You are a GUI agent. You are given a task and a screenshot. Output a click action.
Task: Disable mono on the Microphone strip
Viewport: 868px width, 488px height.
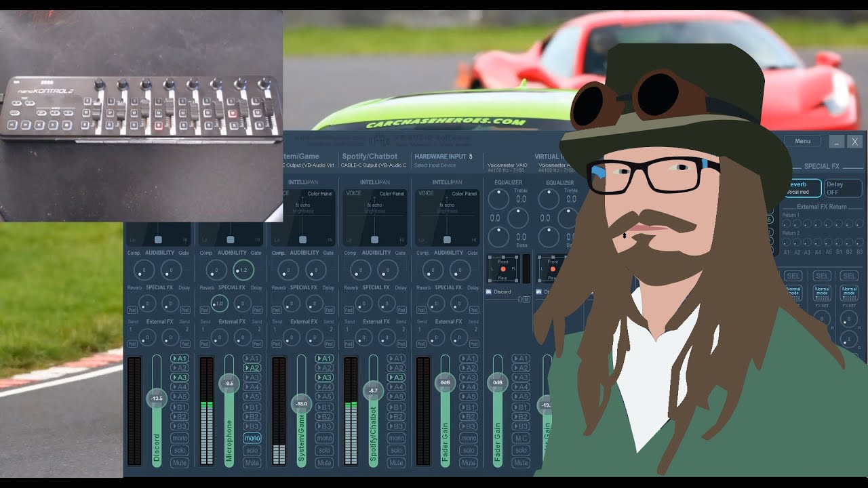(252, 438)
